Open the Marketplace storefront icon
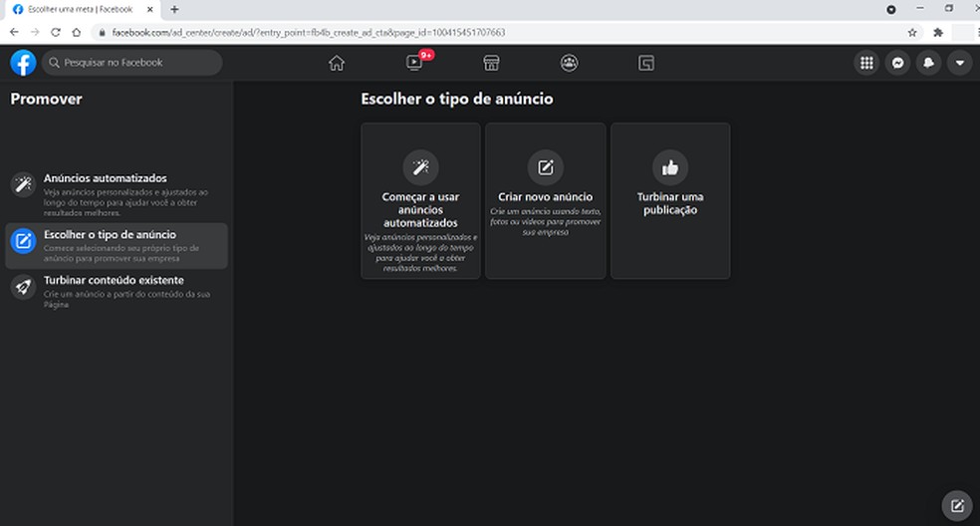980x526 pixels. [491, 63]
